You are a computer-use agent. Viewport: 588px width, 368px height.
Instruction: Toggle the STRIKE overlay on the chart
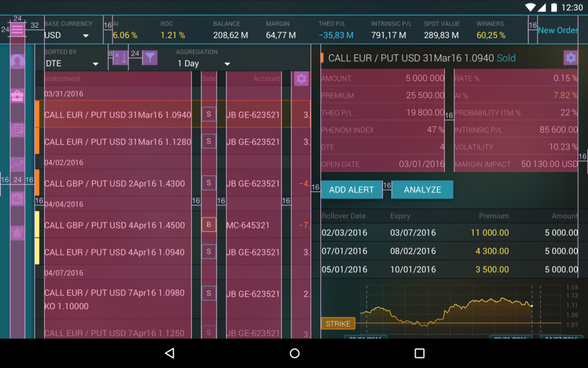pos(338,323)
